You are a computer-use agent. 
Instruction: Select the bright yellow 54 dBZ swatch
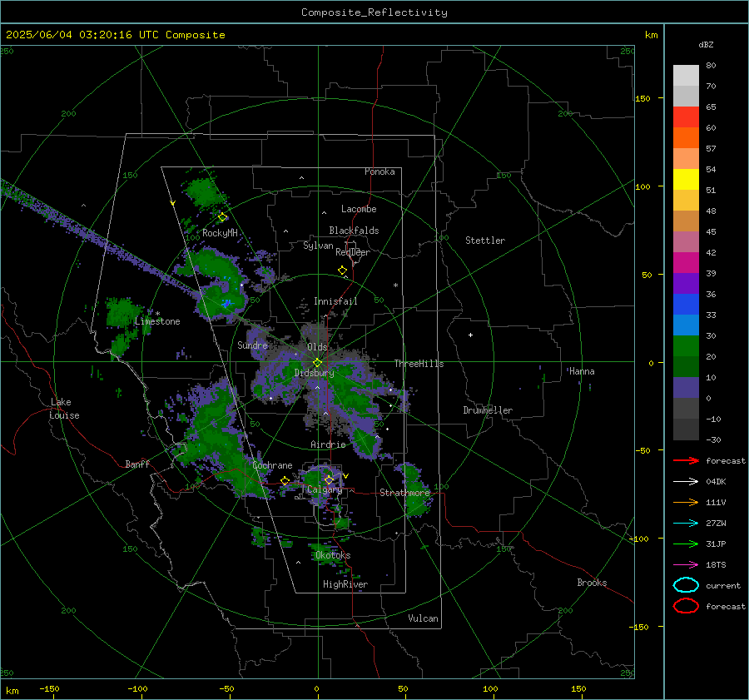[686, 180]
